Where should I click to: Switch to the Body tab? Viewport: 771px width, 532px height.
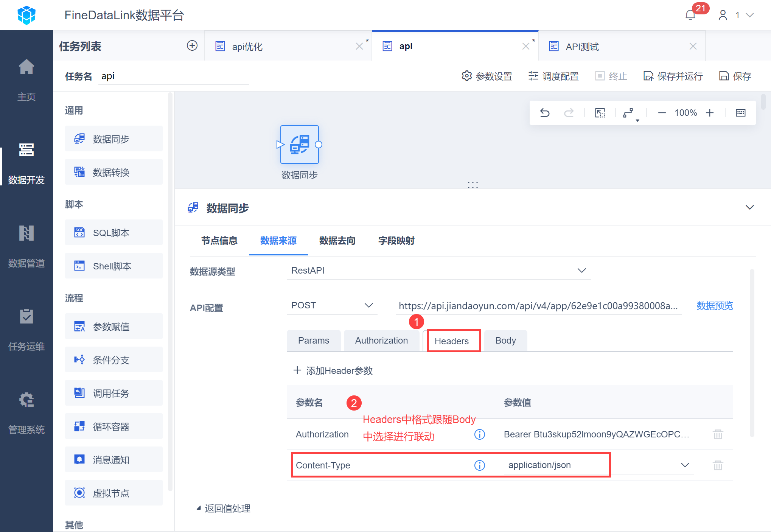coord(505,341)
